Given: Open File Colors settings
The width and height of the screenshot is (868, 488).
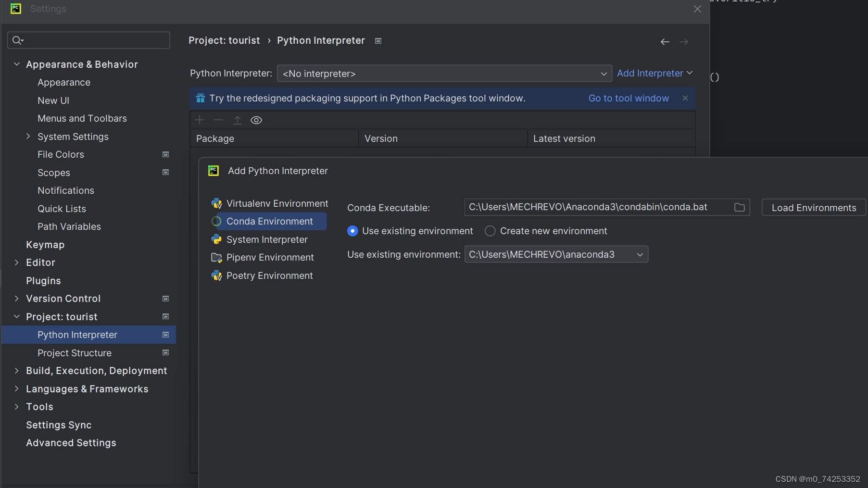Looking at the screenshot, I should point(61,154).
